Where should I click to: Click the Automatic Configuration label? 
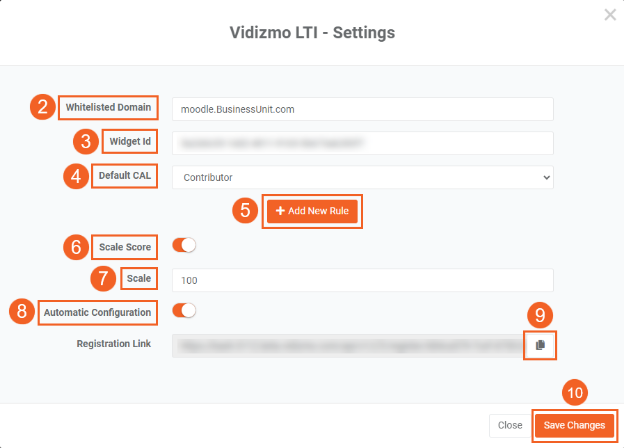(x=99, y=312)
